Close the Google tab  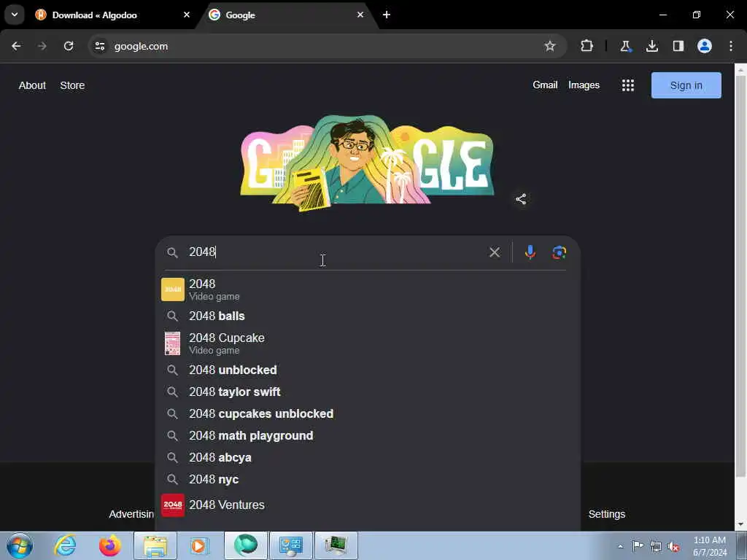coord(360,15)
